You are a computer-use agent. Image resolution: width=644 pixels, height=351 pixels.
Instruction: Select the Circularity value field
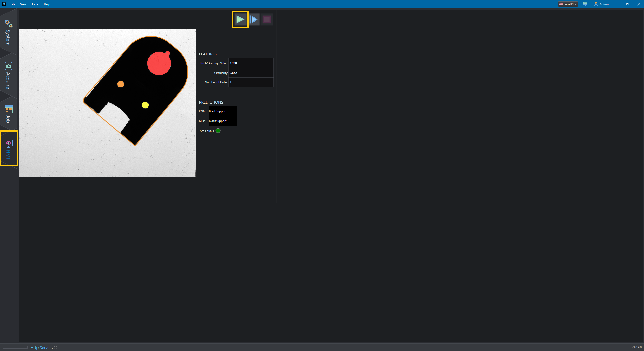click(251, 73)
